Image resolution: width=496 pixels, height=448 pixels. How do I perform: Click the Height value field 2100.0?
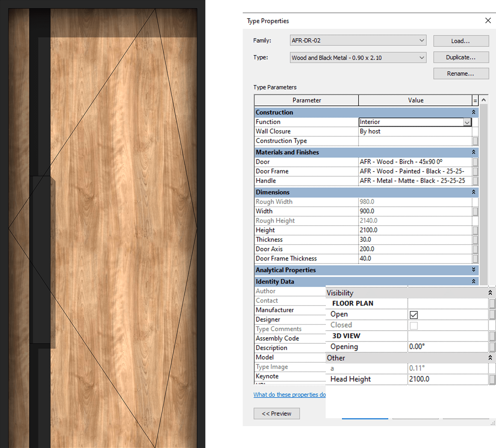(415, 230)
